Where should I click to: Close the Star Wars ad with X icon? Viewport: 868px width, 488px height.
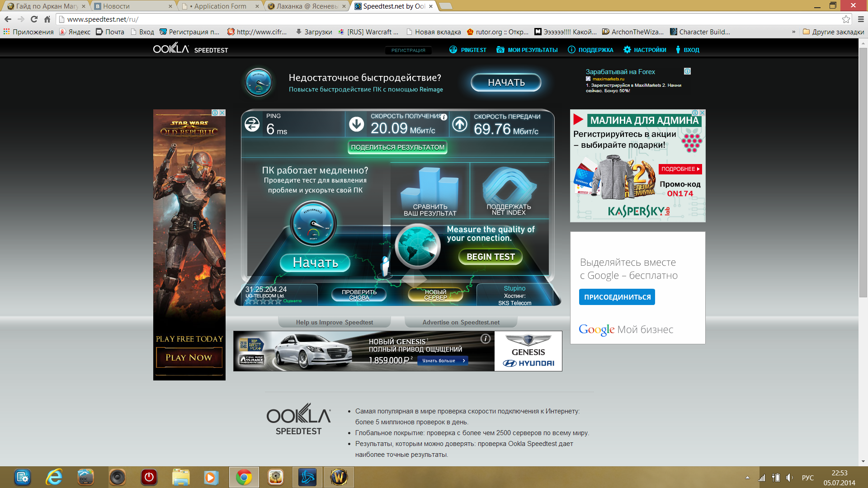222,113
